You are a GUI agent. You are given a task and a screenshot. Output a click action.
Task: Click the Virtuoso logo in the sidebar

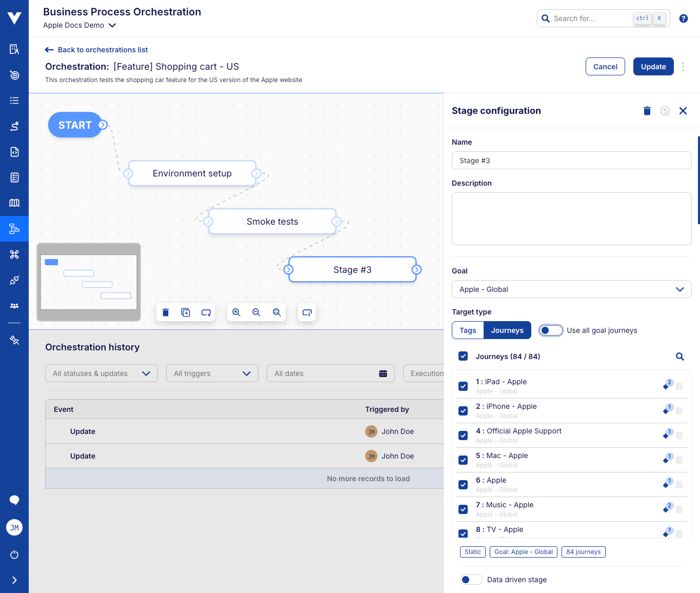click(14, 18)
